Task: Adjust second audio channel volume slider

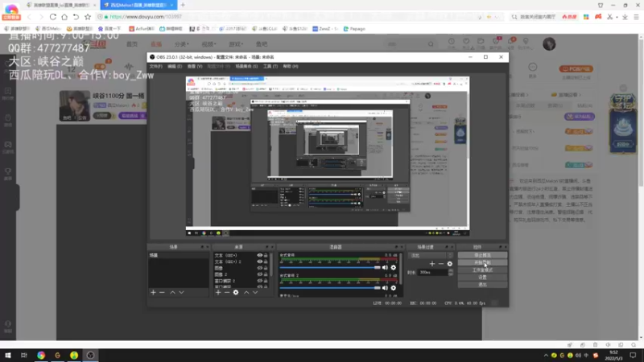Action: (330, 288)
